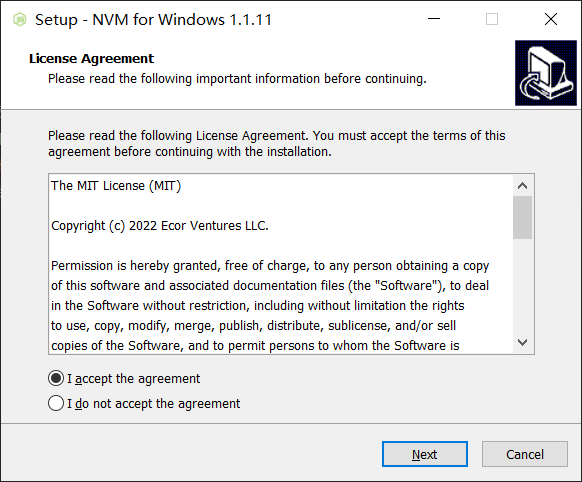582x482 pixels.
Task: Click inside the license text on the Permission paragraph
Action: pos(270,306)
